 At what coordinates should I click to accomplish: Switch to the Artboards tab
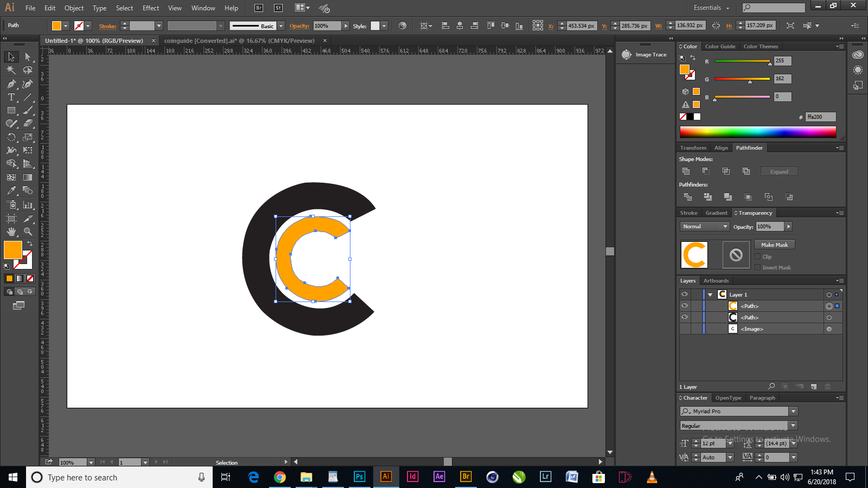point(716,281)
